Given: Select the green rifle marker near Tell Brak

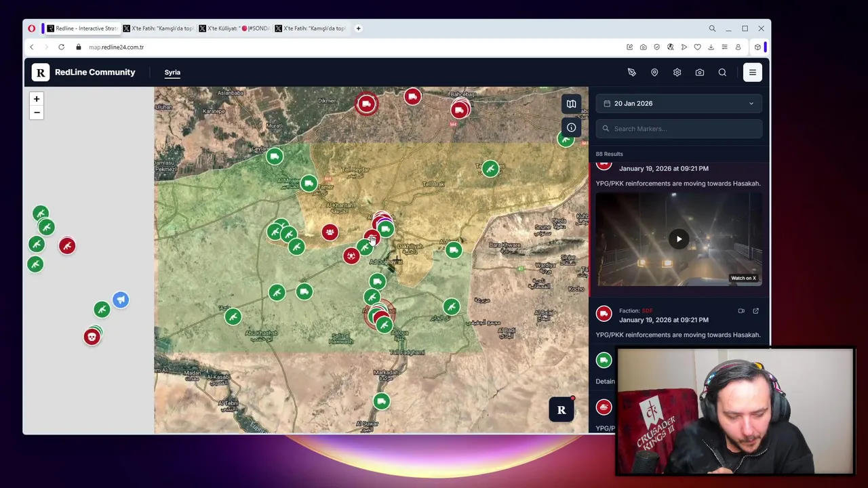Looking at the screenshot, I should [490, 169].
